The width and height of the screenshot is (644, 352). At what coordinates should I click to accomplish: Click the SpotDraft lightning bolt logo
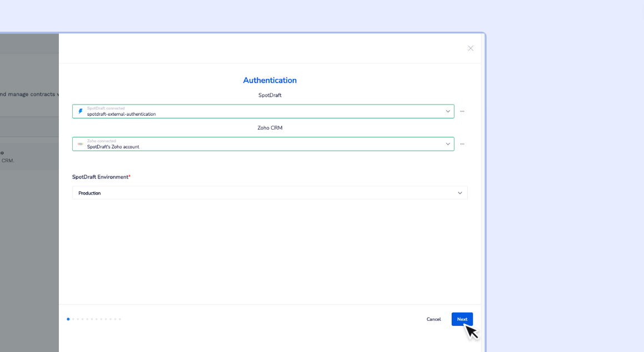(x=81, y=111)
